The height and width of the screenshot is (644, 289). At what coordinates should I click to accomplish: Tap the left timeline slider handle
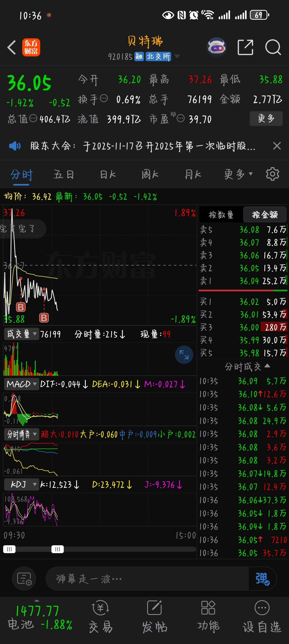9,549
